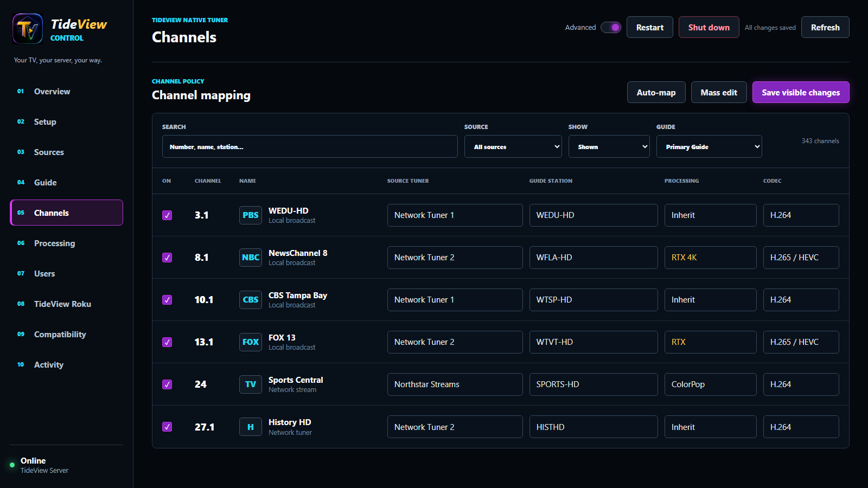Open the RTX processing dropdown for FOX 13
The image size is (868, 488).
(x=710, y=342)
